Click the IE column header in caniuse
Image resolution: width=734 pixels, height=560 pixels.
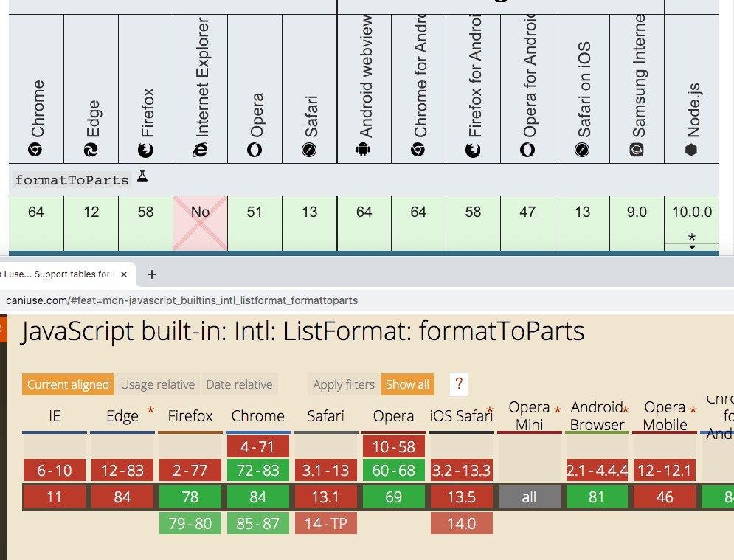coord(55,416)
